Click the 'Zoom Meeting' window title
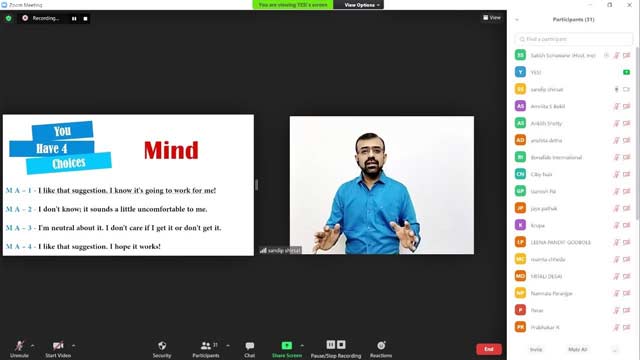This screenshot has width=640, height=360. pyautogui.click(x=25, y=5)
